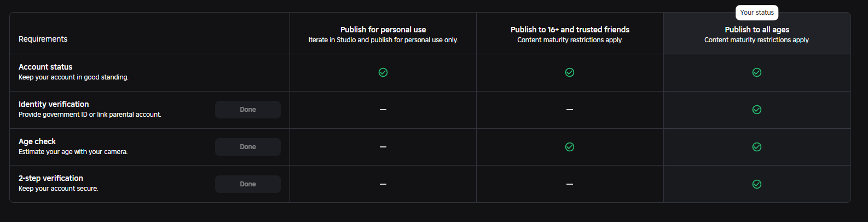Click Identity verification dash under personal use
868x222 pixels.
coord(383,110)
